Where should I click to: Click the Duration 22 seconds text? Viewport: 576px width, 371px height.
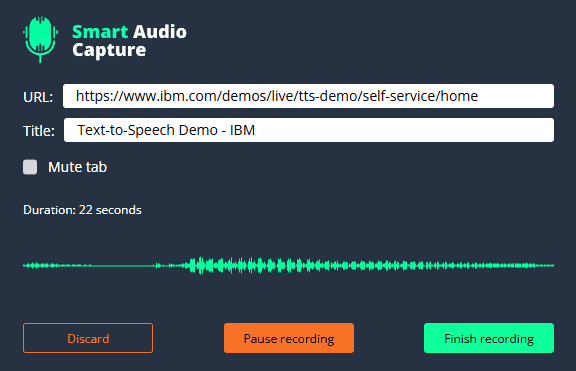click(82, 210)
